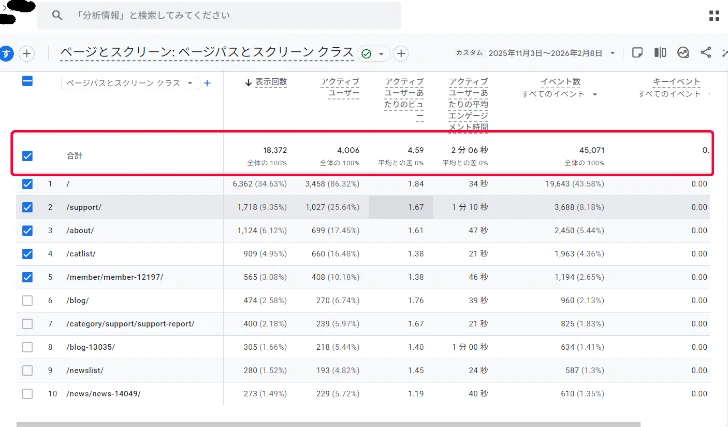The width and height of the screenshot is (728, 427).
Task: Open すべてのイベント dropdown under イベント数
Action: (560, 94)
